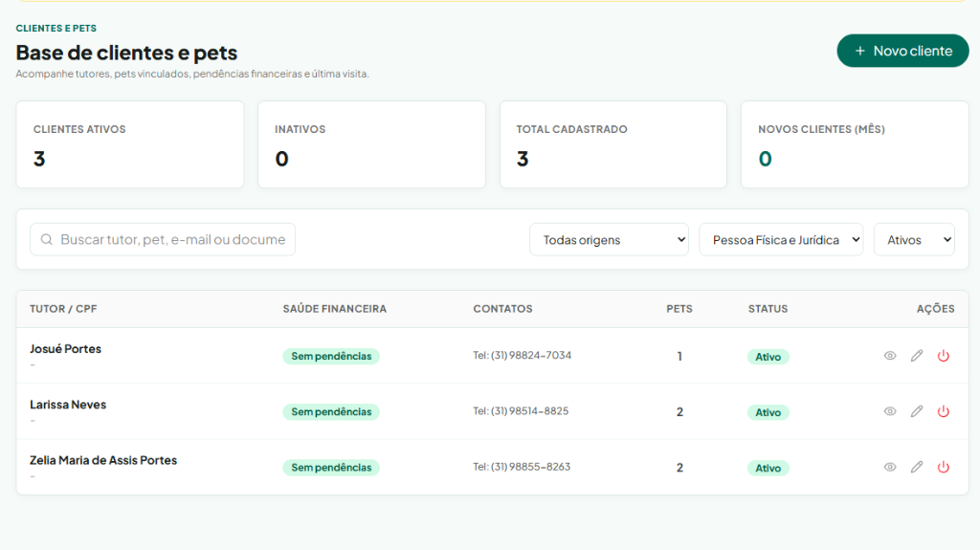Click the Base de clientes e pets heading
The height and width of the screenshot is (550, 980).
coord(126,53)
